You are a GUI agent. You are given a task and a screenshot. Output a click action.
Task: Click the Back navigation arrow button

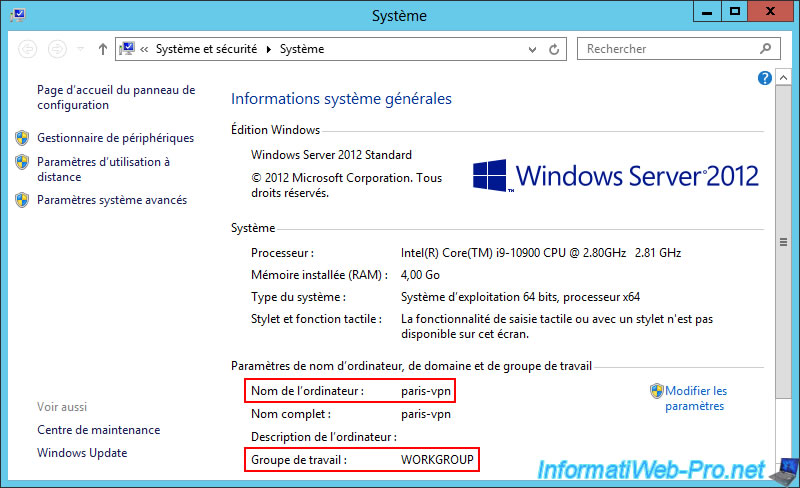(x=27, y=49)
